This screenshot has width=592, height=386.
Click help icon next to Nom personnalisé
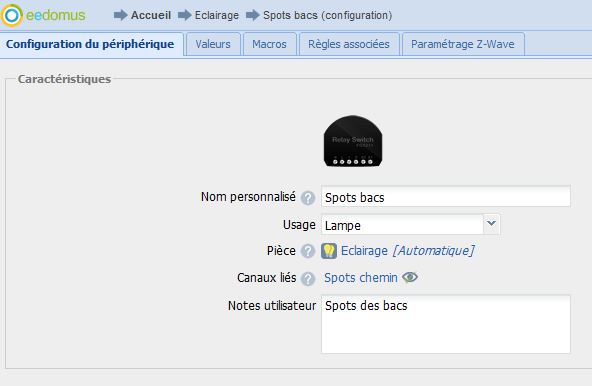click(308, 198)
